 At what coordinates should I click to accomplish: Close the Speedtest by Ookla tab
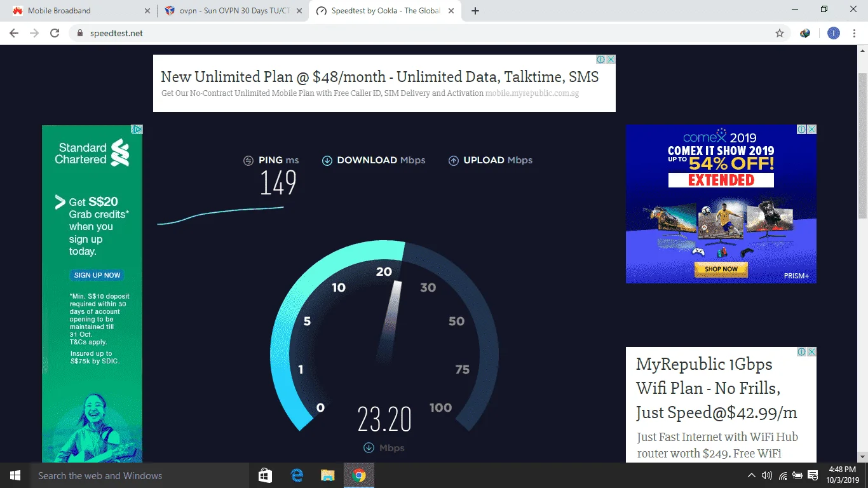(452, 11)
